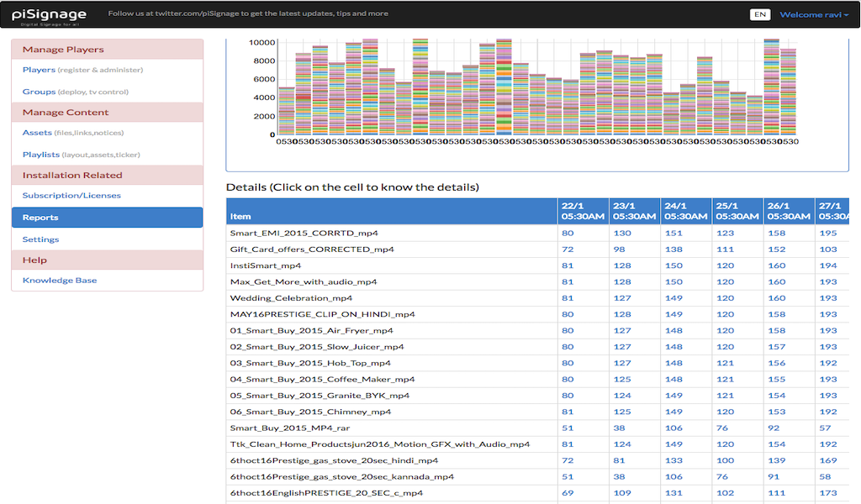The width and height of the screenshot is (861, 504).
Task: Click the 150 cell in the InstiSmart_mp4 row
Action: (x=673, y=265)
